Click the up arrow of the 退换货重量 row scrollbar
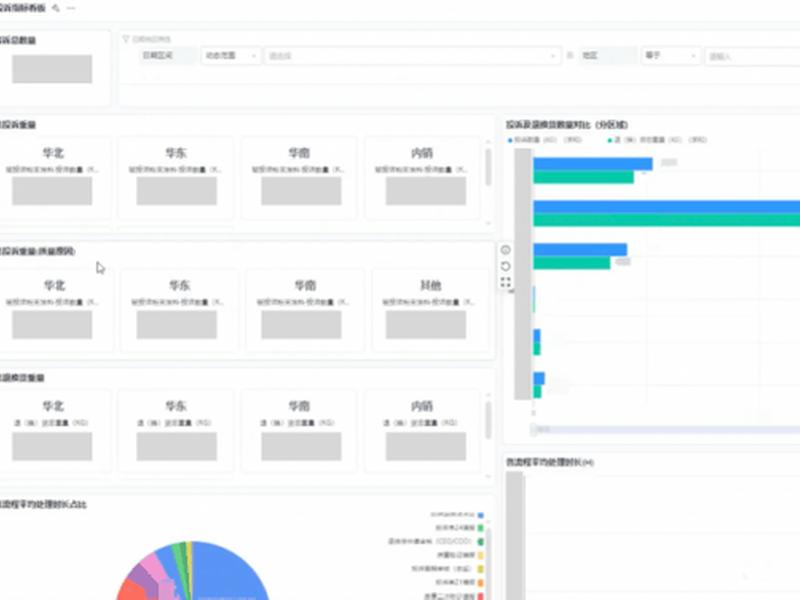 488,395
